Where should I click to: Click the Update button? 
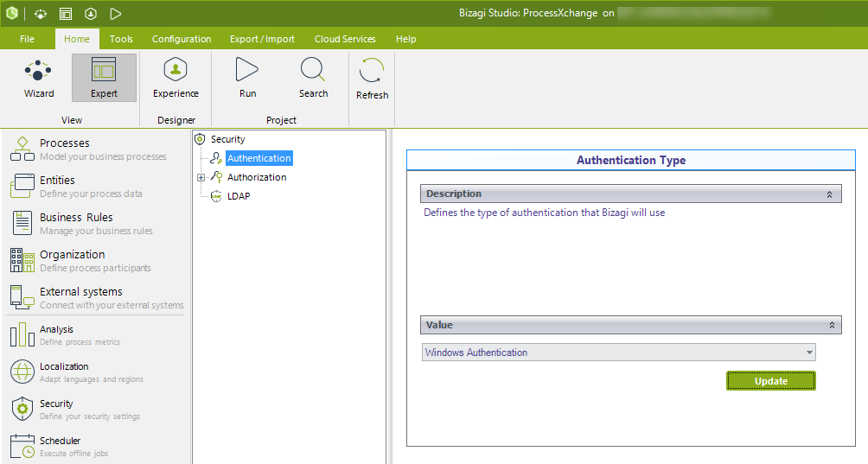(770, 381)
